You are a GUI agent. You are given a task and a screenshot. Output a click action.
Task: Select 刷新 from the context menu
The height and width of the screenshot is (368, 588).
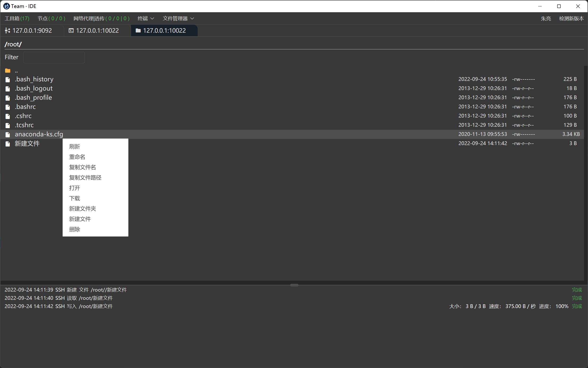pos(75,146)
